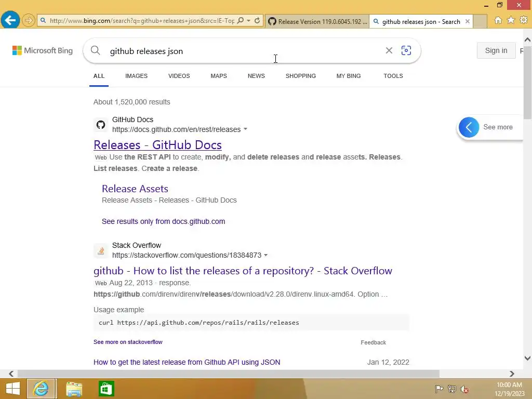Click the About 1,520,000 results text
532x399 pixels.
click(131, 102)
